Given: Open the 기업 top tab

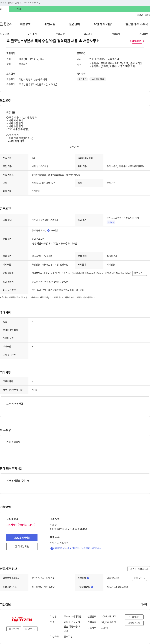Looking at the screenshot, I should click(19, 9).
